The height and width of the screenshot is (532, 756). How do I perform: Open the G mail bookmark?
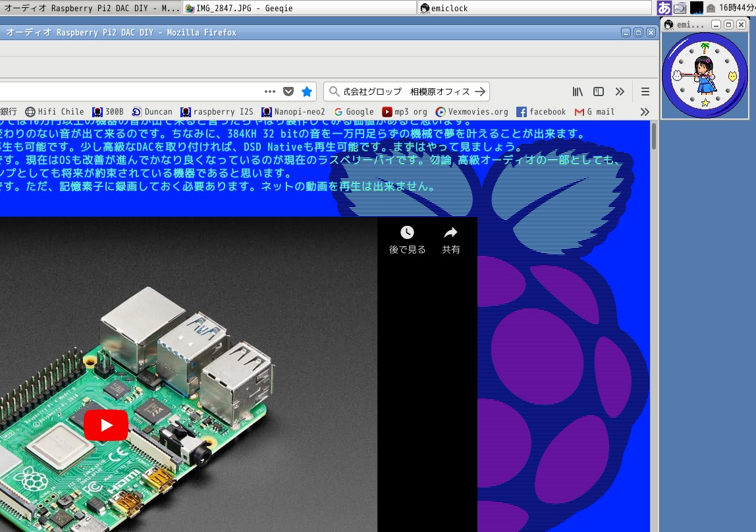pyautogui.click(x=595, y=112)
